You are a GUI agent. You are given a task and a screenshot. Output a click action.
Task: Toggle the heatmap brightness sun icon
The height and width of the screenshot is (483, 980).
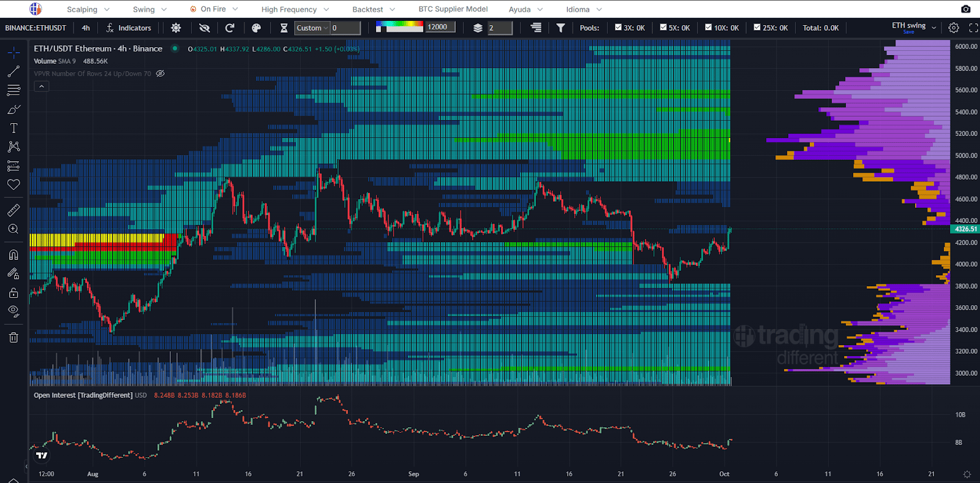[x=176, y=28]
